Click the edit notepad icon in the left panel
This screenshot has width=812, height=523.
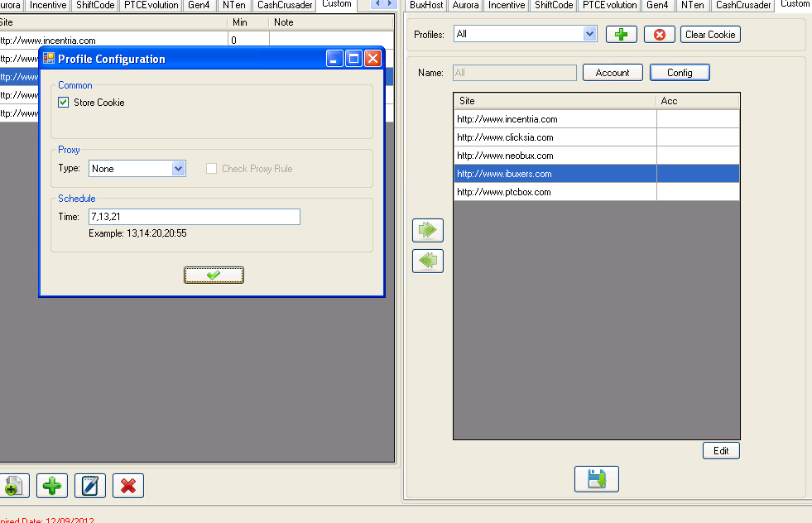90,486
